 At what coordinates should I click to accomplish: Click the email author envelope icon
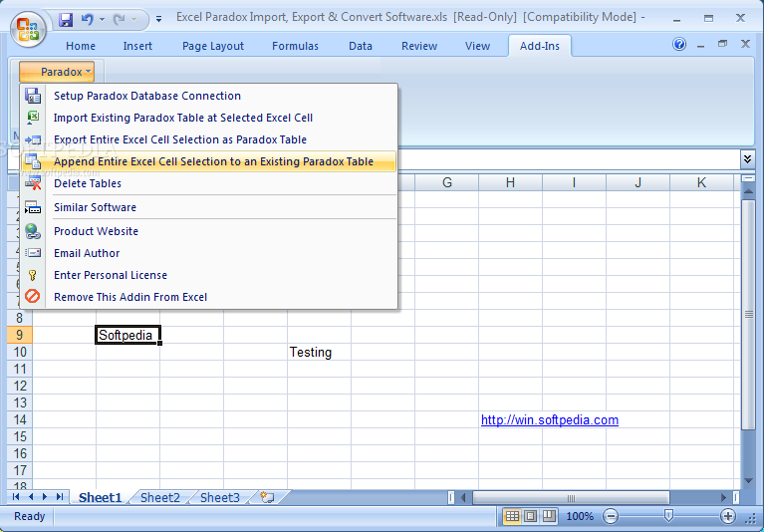coord(33,253)
